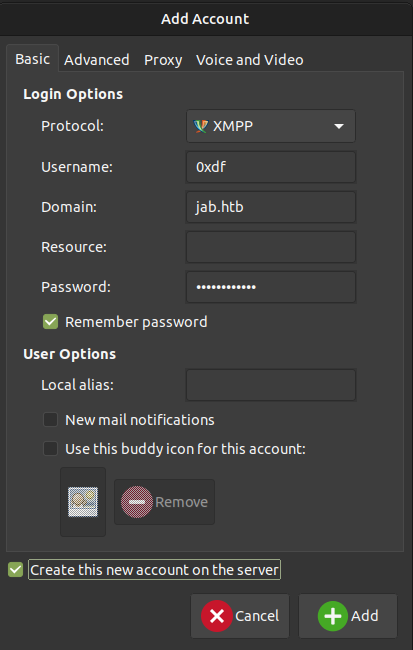Open the Protocol dropdown arrow

[x=339, y=126]
